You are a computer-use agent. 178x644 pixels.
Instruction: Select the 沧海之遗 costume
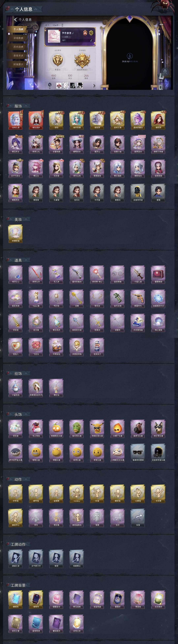pos(15,120)
